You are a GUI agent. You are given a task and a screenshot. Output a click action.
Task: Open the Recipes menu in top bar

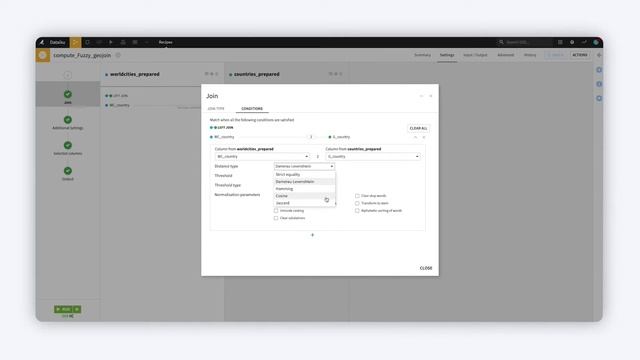click(x=165, y=42)
